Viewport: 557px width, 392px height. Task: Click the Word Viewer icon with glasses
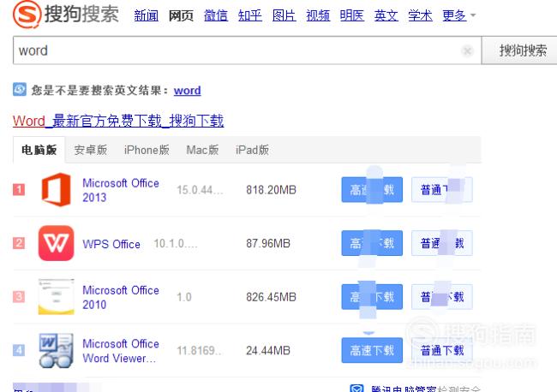point(56,351)
